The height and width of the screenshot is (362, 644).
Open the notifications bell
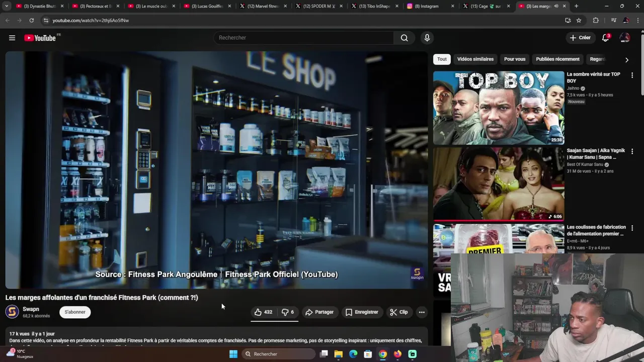point(606,38)
